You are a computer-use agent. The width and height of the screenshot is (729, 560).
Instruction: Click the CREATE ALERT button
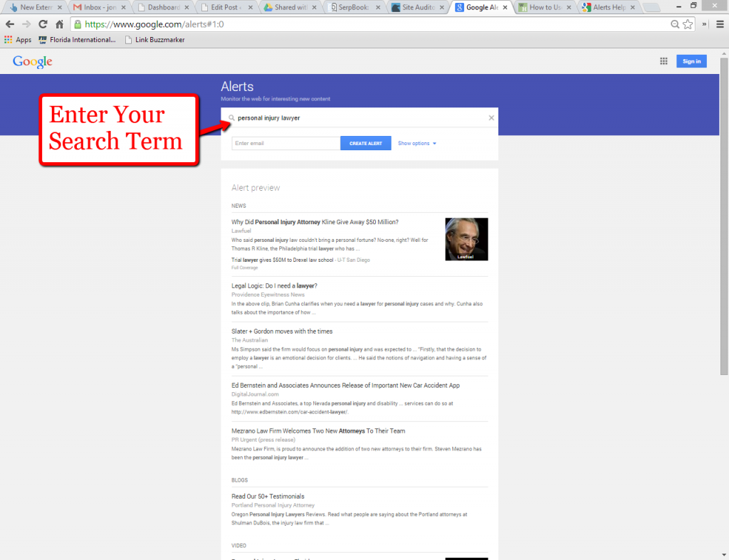pyautogui.click(x=365, y=143)
